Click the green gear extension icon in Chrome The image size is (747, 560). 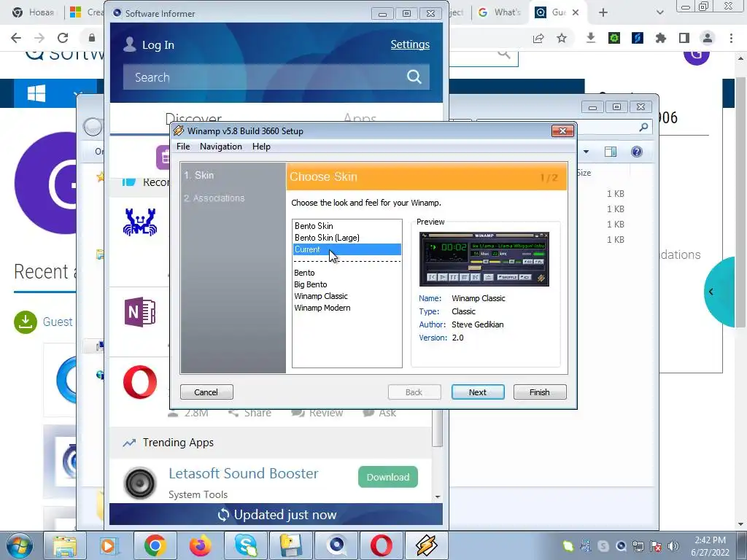614,38
